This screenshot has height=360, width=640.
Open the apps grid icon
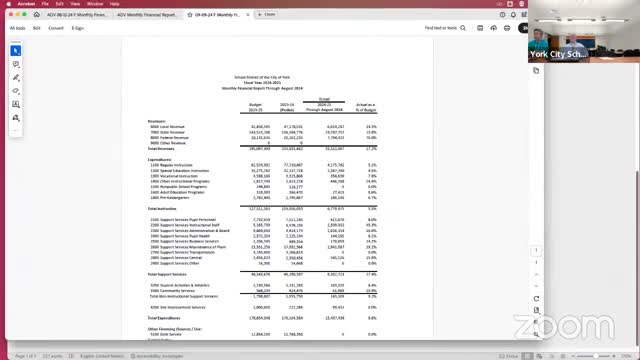[524, 14]
